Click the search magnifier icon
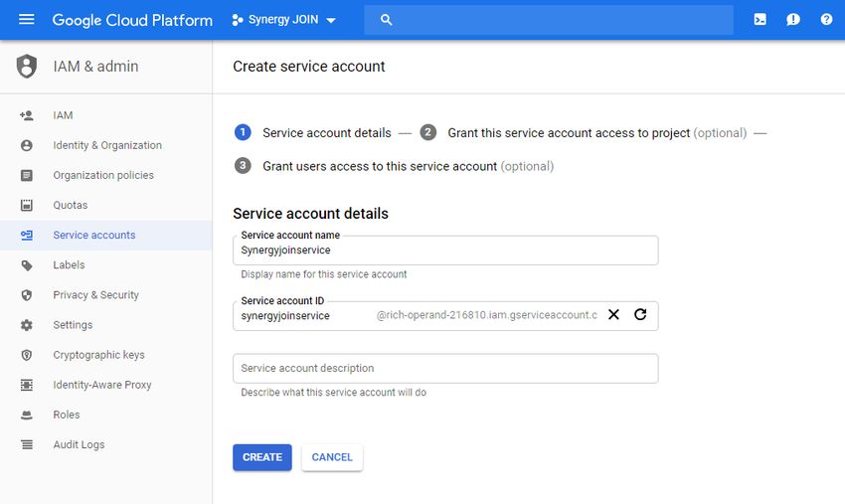Screen dimensions: 845x504 coord(386,20)
